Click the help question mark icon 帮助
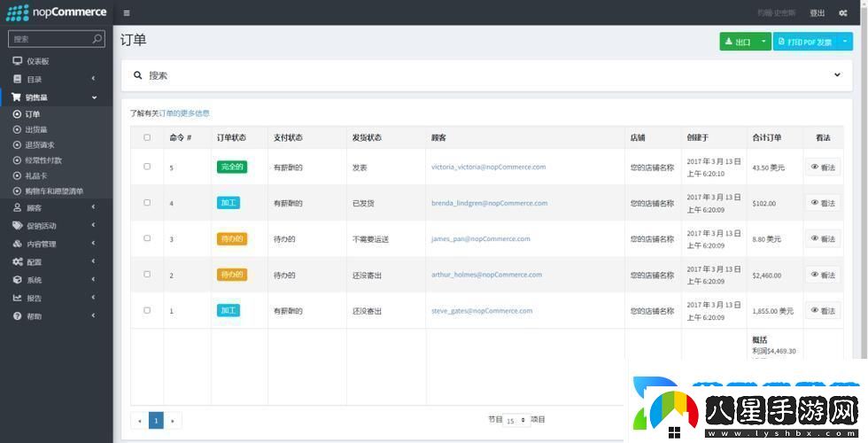 (17, 315)
